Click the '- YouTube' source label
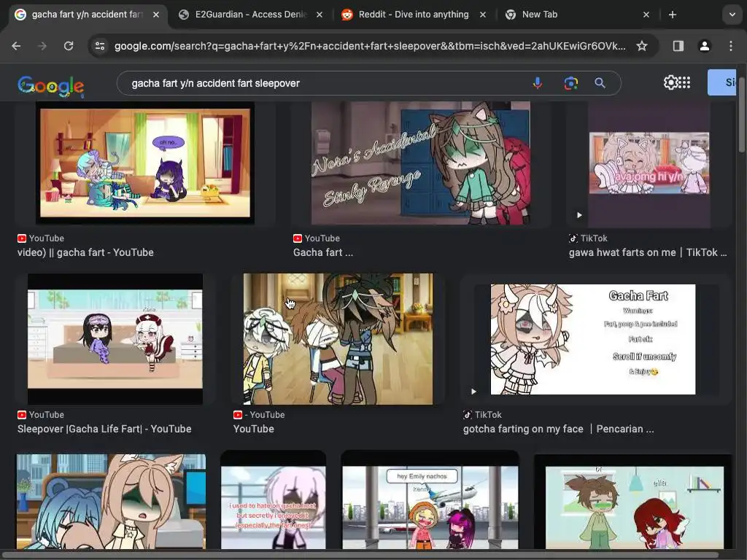 coord(259,415)
